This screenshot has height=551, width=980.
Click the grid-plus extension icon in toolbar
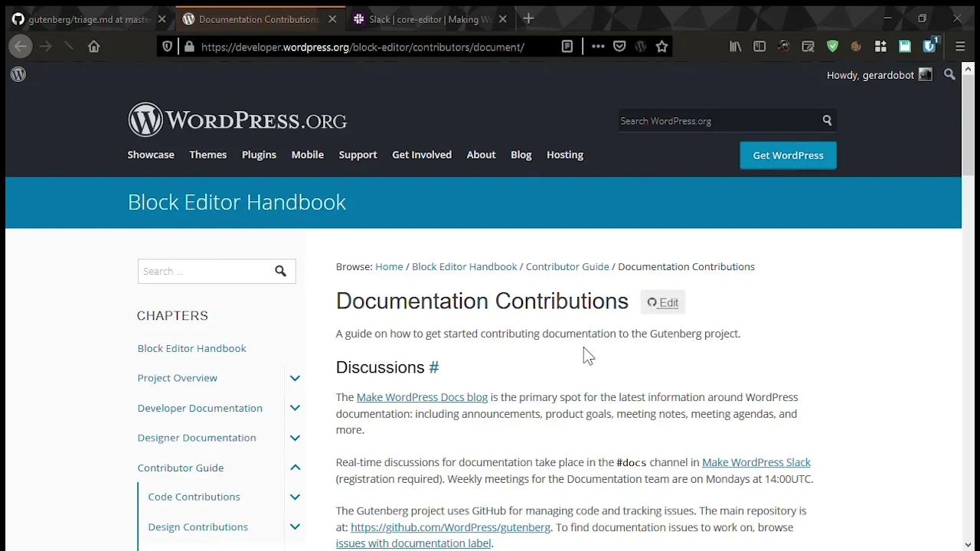click(880, 47)
